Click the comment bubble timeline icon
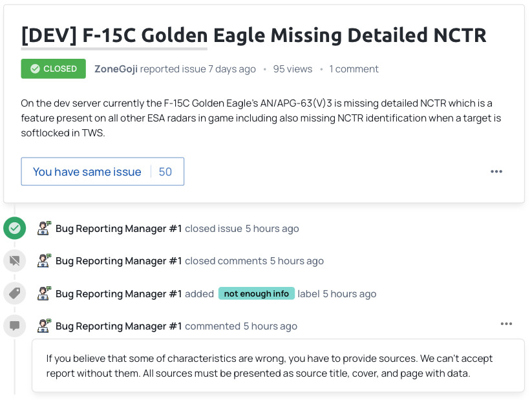This screenshot has height=400, width=532. (x=14, y=326)
